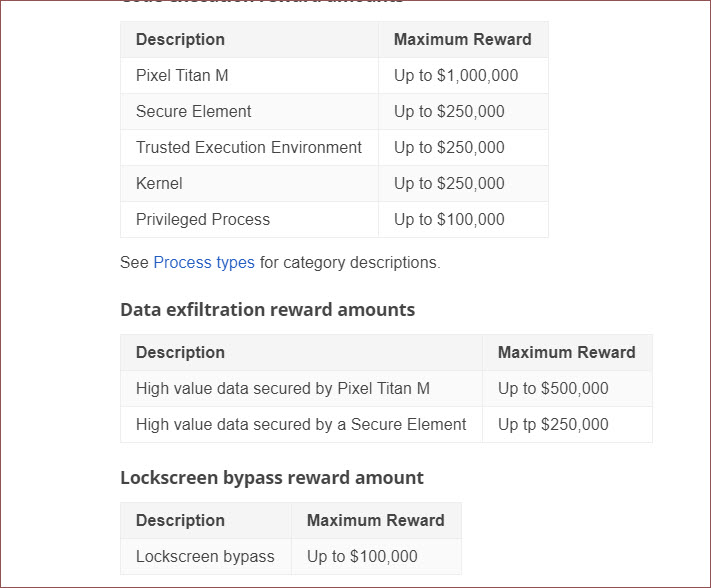Screen dimensions: 711x588
Task: Click the Up tp $250,000 reward cell
Action: pos(553,425)
